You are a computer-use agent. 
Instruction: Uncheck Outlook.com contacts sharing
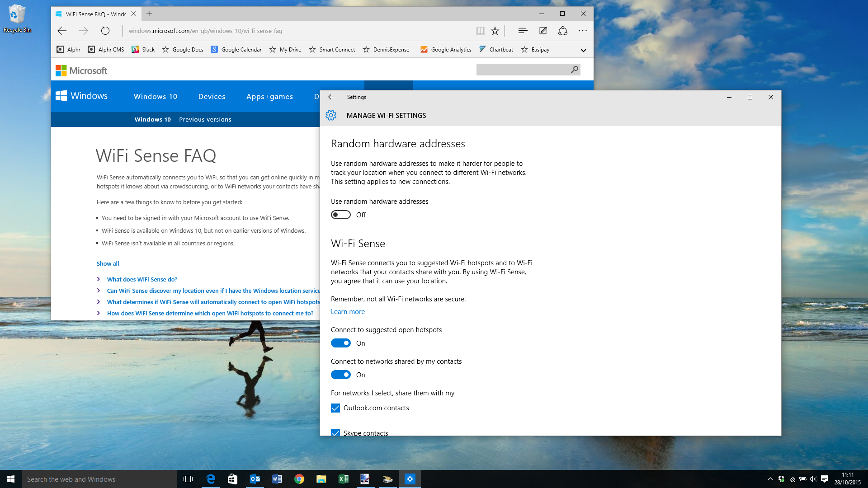coord(335,408)
